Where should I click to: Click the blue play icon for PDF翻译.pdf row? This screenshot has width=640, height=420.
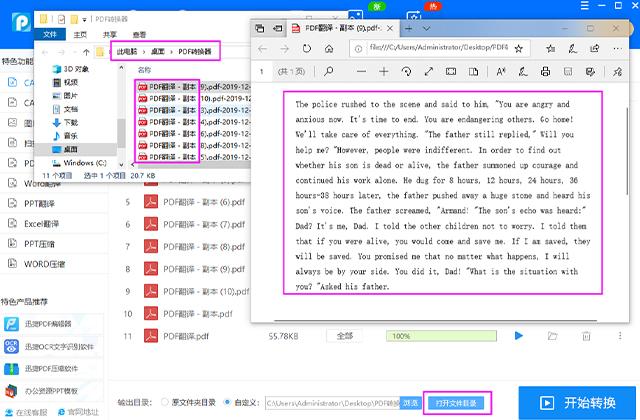click(519, 336)
